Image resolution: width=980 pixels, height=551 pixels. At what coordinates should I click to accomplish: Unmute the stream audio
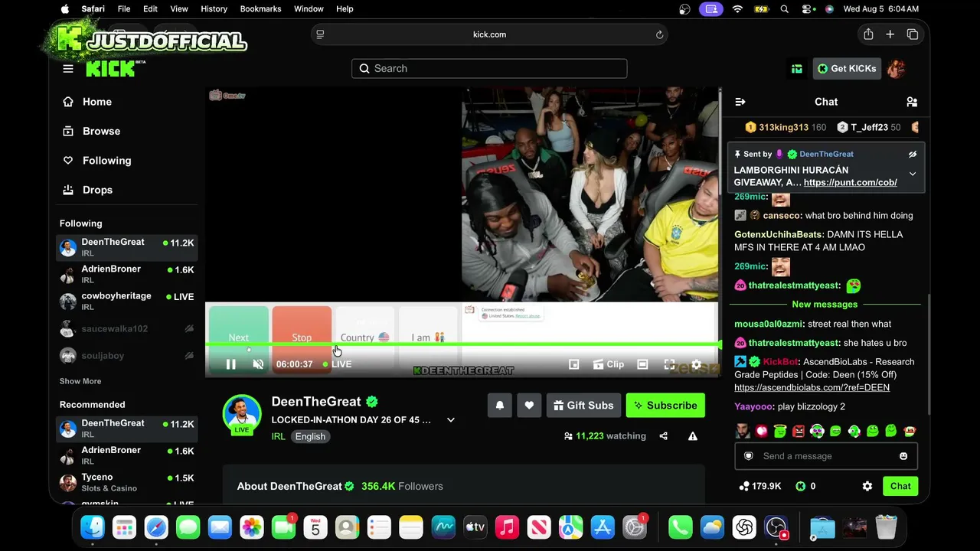click(258, 364)
